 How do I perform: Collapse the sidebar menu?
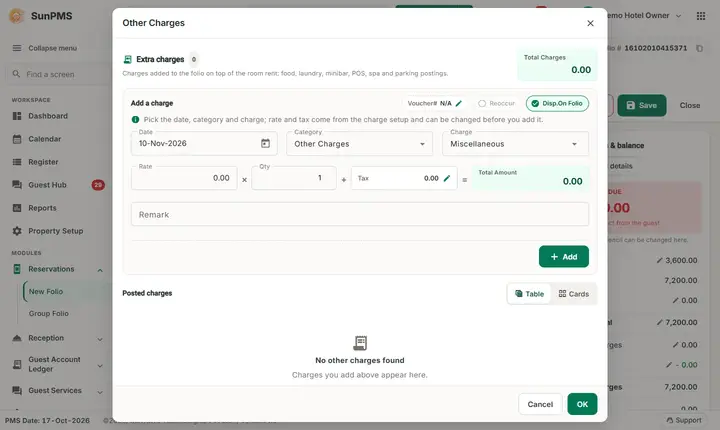(x=45, y=48)
